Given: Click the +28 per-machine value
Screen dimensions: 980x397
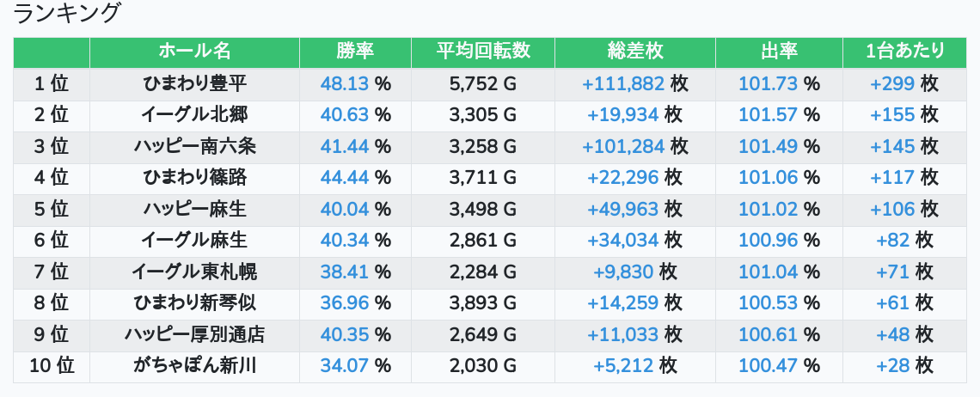Looking at the screenshot, I should [x=892, y=366].
